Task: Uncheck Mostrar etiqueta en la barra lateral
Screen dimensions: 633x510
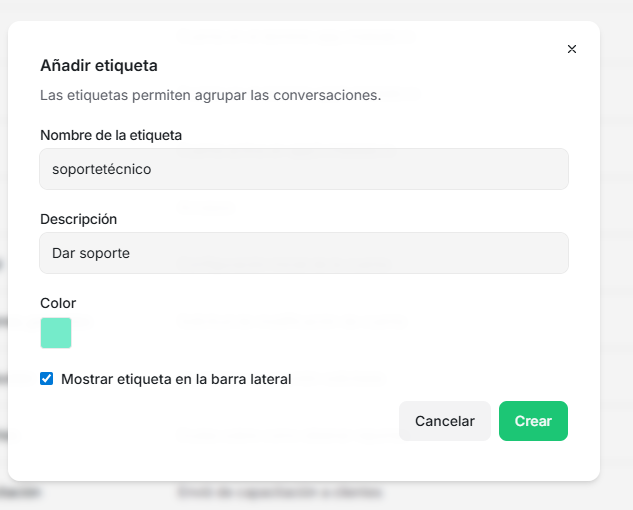Action: point(46,379)
